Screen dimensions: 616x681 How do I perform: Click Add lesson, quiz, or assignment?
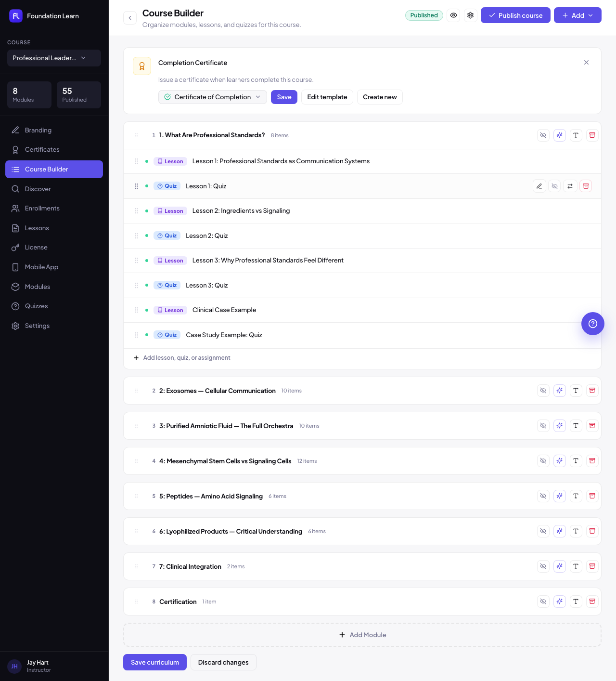(182, 358)
